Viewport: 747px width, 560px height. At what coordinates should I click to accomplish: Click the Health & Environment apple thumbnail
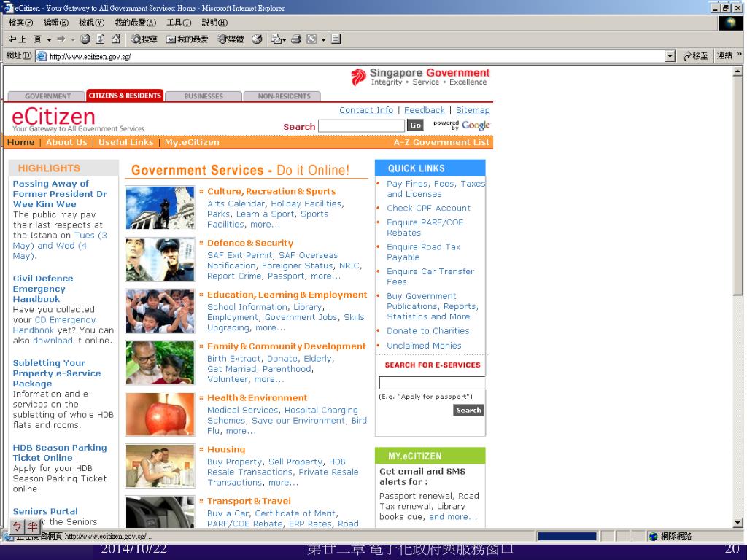pyautogui.click(x=160, y=414)
